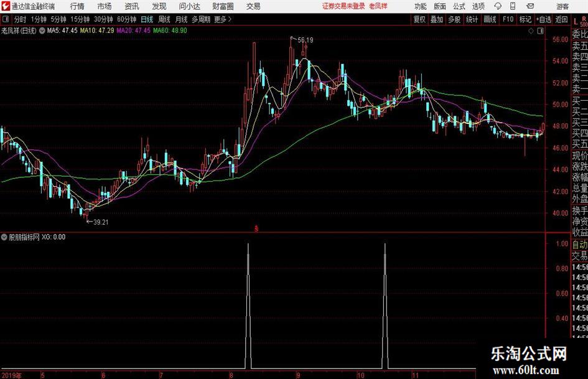The height and width of the screenshot is (379, 588).
Task: Click first XG signal spike in August
Action: (248, 306)
